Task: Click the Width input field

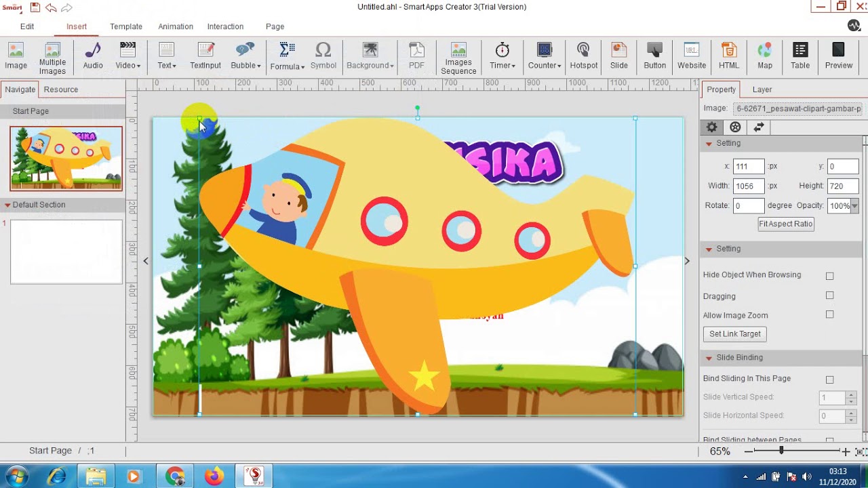Action: coord(749,186)
